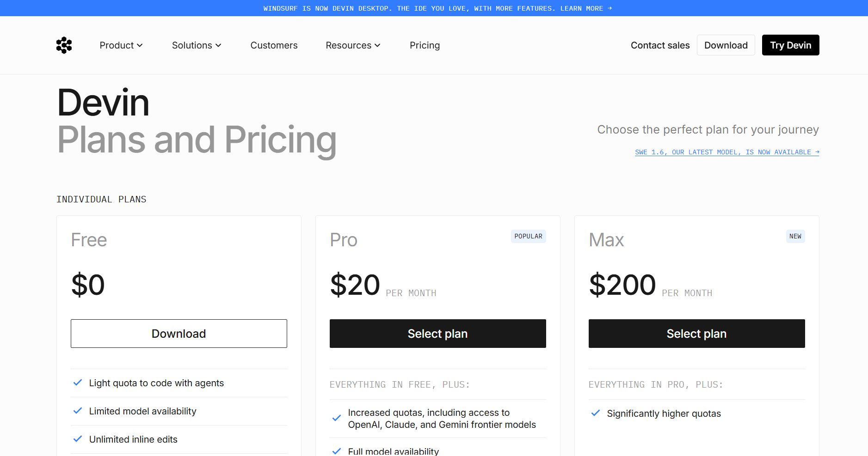Open the Customers page
This screenshot has height=456, width=868.
pos(274,45)
